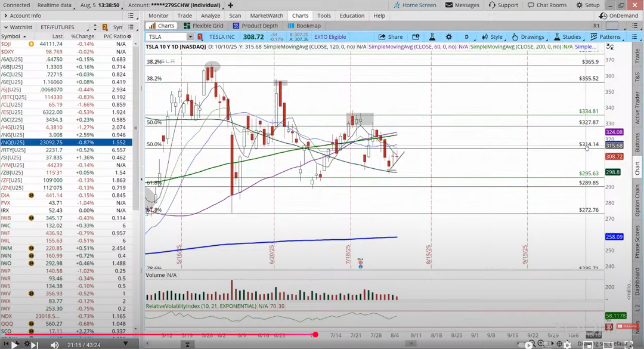Open the TSLA symbol dropdown arrow
644x349 pixels.
point(190,36)
